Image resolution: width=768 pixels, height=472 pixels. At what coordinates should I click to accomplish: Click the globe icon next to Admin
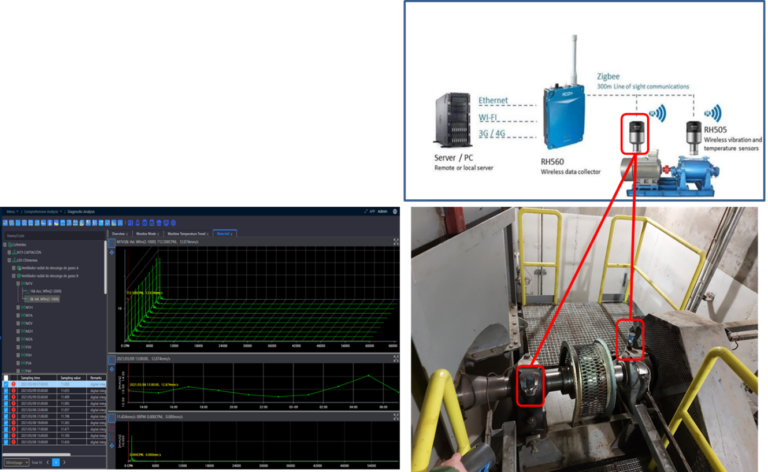tap(395, 212)
